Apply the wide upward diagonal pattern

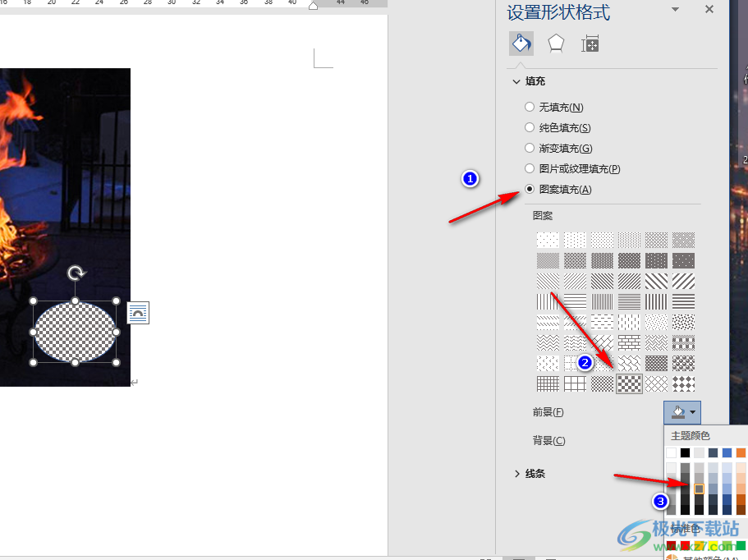pos(684,281)
